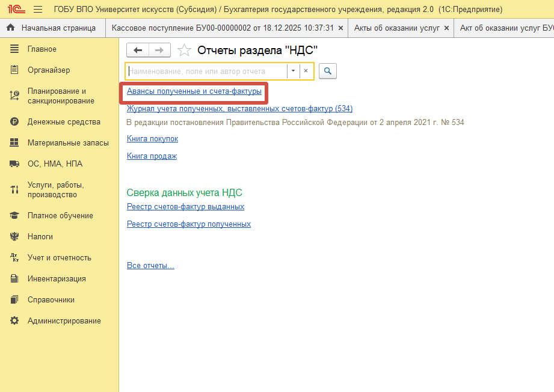Viewport: 554px width, 392px height.
Task: Click the Материальные запасы grid icon
Action: (14, 142)
